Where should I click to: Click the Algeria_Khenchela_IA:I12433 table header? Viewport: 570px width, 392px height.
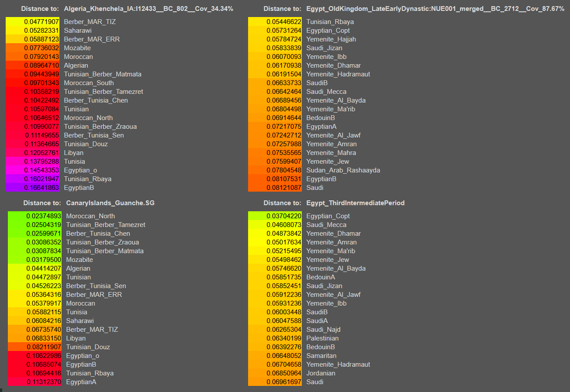pyautogui.click(x=149, y=9)
